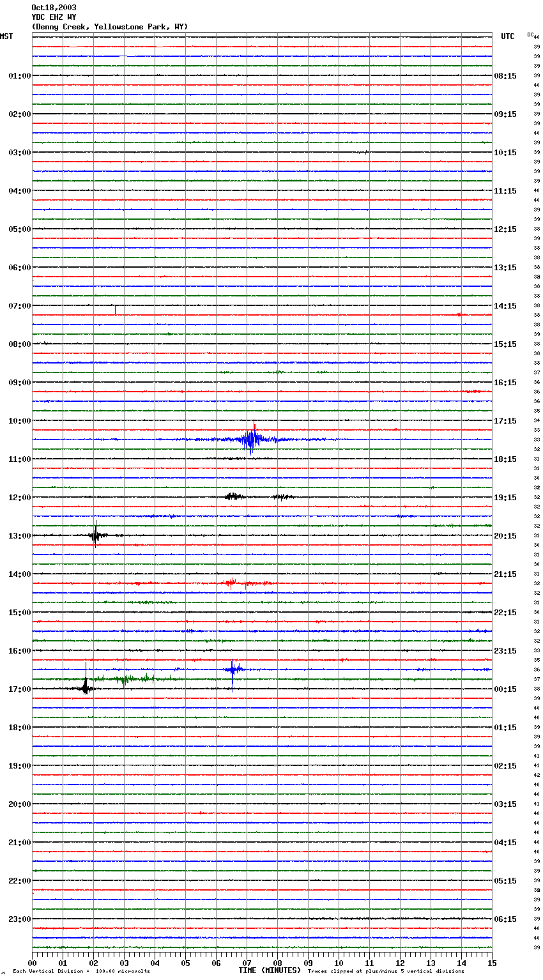
Task: Click minute tick label 12 on the axis
Action: pyautogui.click(x=400, y=963)
